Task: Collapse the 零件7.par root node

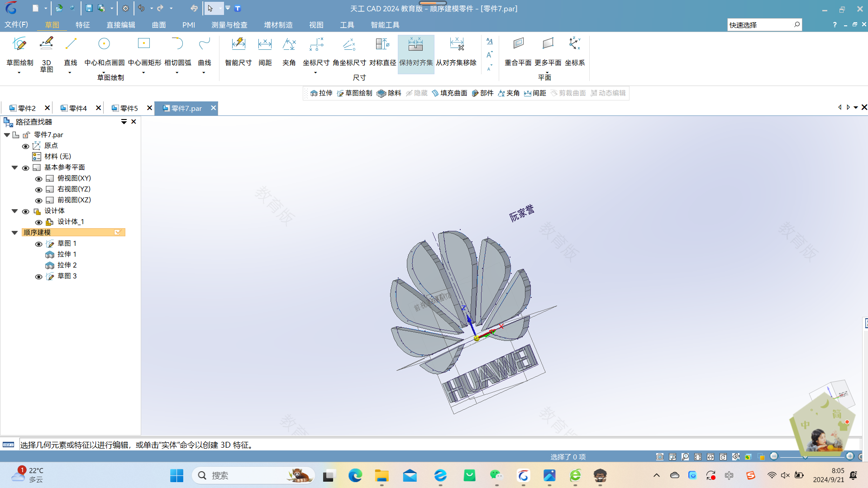Action: pos(7,135)
